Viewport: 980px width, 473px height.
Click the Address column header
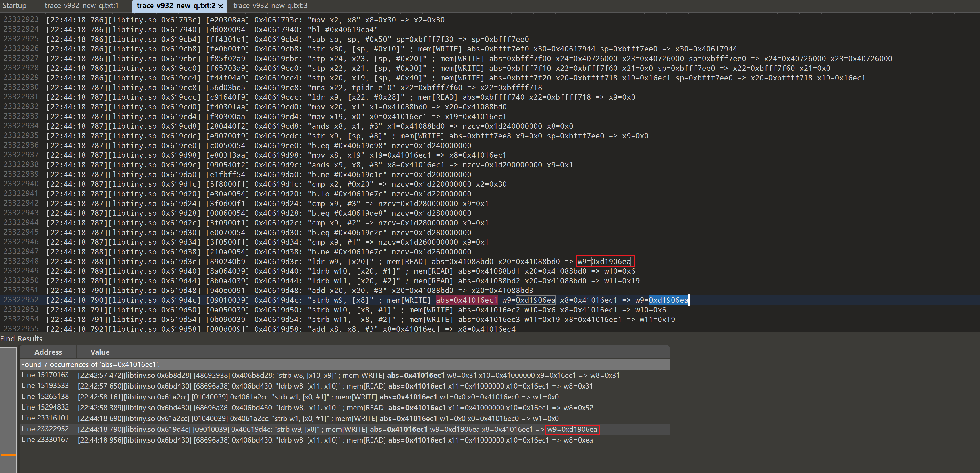pyautogui.click(x=48, y=352)
